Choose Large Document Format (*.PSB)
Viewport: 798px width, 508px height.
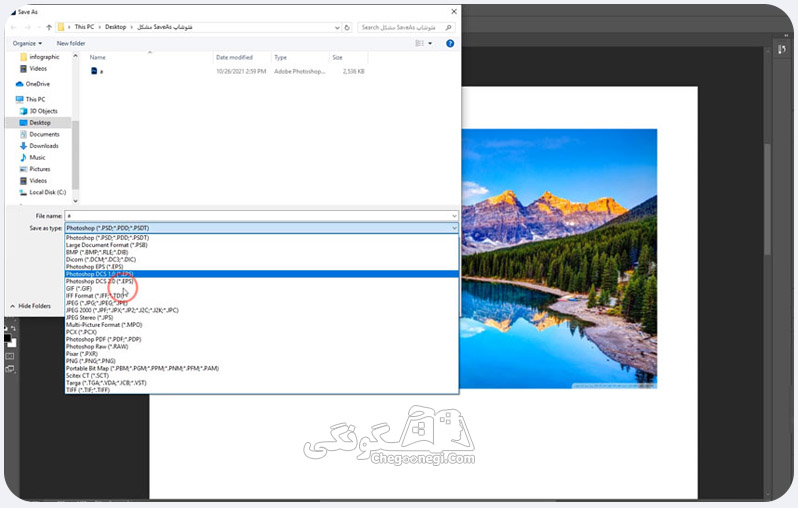[262, 245]
